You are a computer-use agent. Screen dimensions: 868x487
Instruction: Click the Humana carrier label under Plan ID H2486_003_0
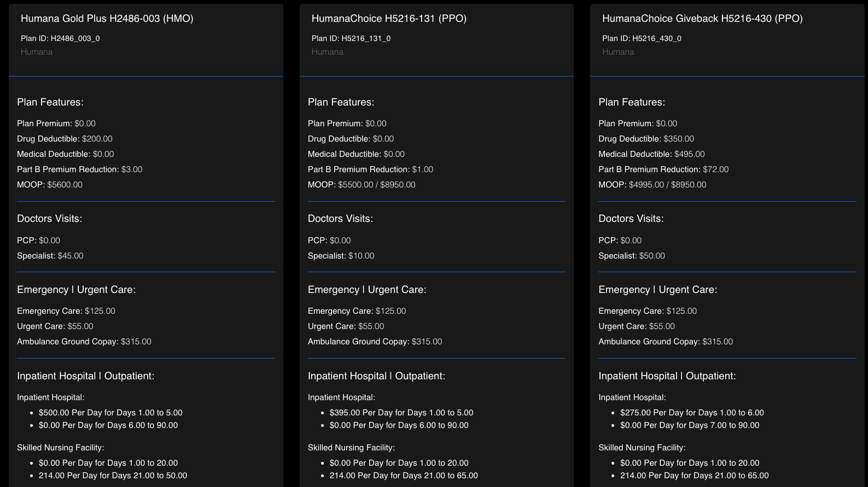point(37,52)
